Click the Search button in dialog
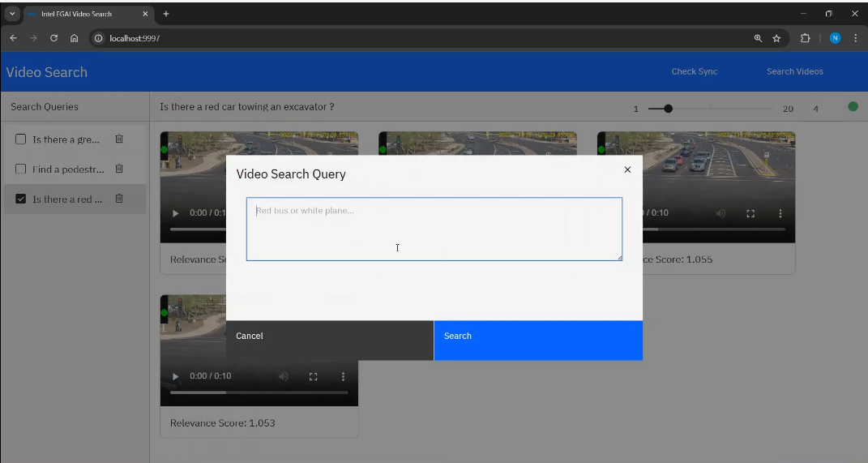This screenshot has height=463, width=868. tap(538, 337)
